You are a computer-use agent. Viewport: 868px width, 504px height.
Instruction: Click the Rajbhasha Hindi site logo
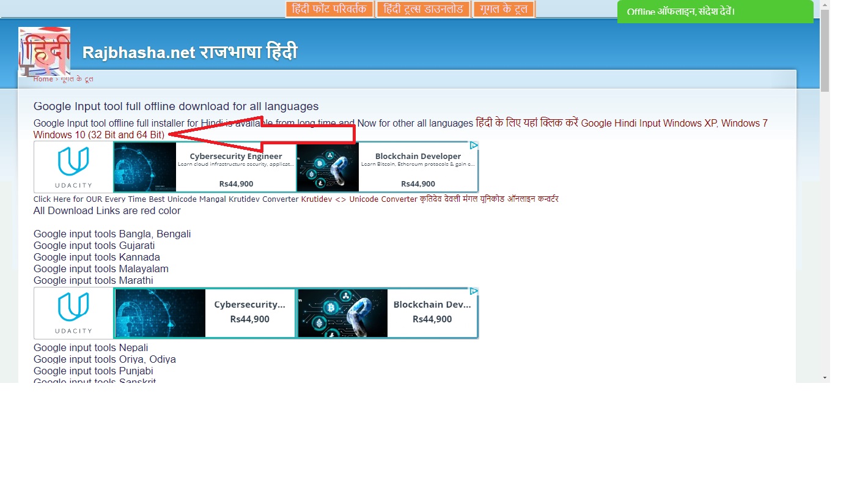pyautogui.click(x=44, y=51)
